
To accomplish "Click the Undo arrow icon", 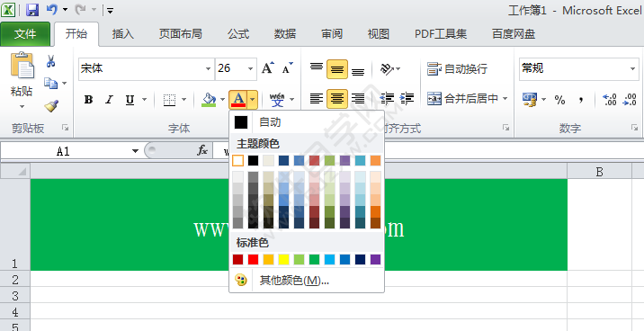I will point(52,9).
